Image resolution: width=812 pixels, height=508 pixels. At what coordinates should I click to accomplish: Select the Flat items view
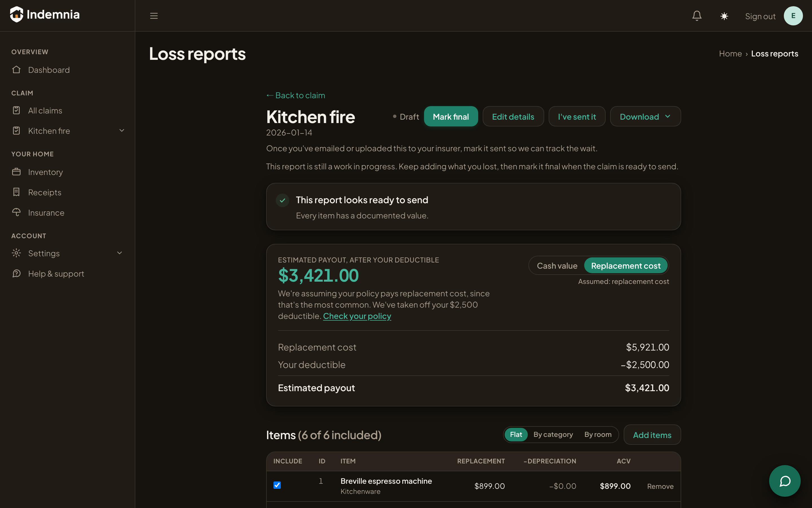pos(516,434)
